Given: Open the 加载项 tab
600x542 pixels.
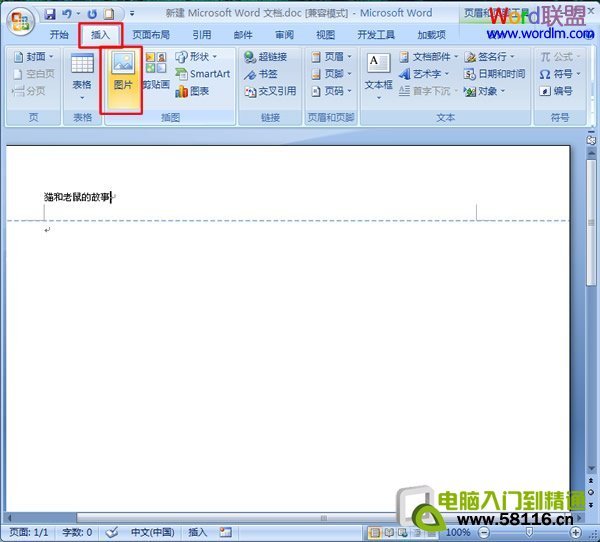Looking at the screenshot, I should click(432, 35).
